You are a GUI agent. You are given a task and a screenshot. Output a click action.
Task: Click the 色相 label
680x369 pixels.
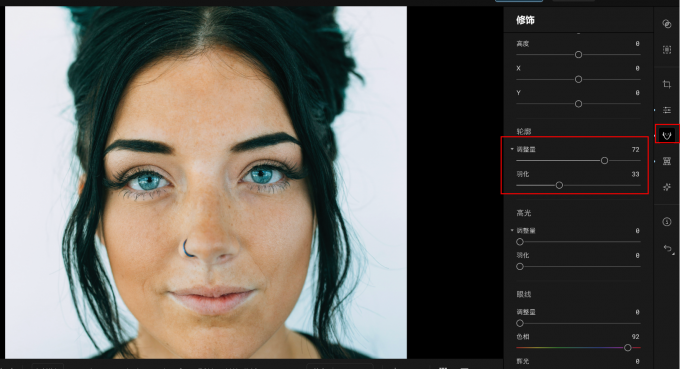point(523,336)
